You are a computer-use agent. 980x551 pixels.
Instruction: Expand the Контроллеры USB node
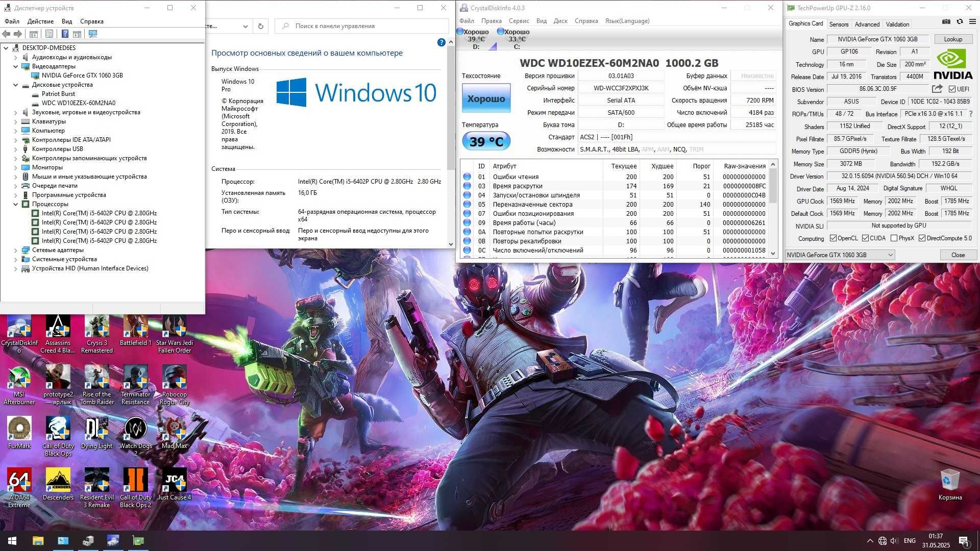[15, 149]
